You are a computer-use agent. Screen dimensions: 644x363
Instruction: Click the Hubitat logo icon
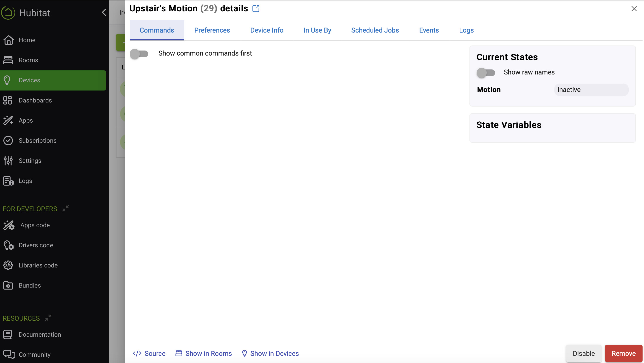click(8, 13)
